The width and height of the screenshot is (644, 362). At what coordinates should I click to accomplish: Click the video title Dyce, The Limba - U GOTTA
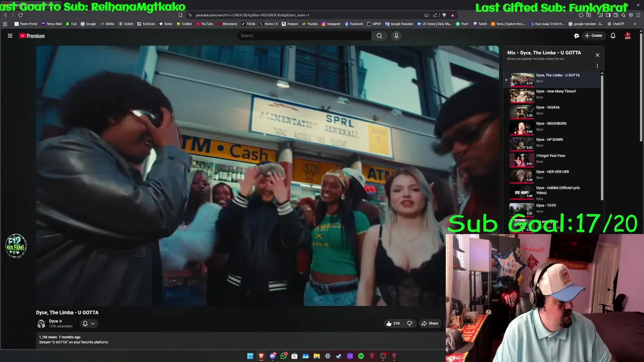(67, 313)
